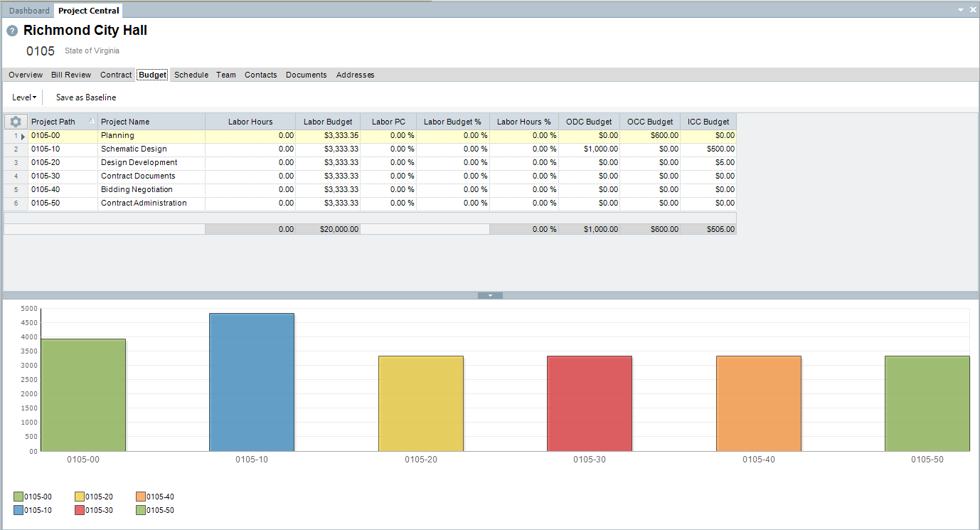Open the Level dropdown
This screenshot has height=530, width=980.
pos(24,97)
